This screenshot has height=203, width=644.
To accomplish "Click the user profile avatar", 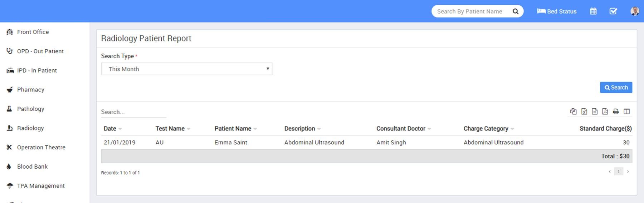I will point(635,11).
